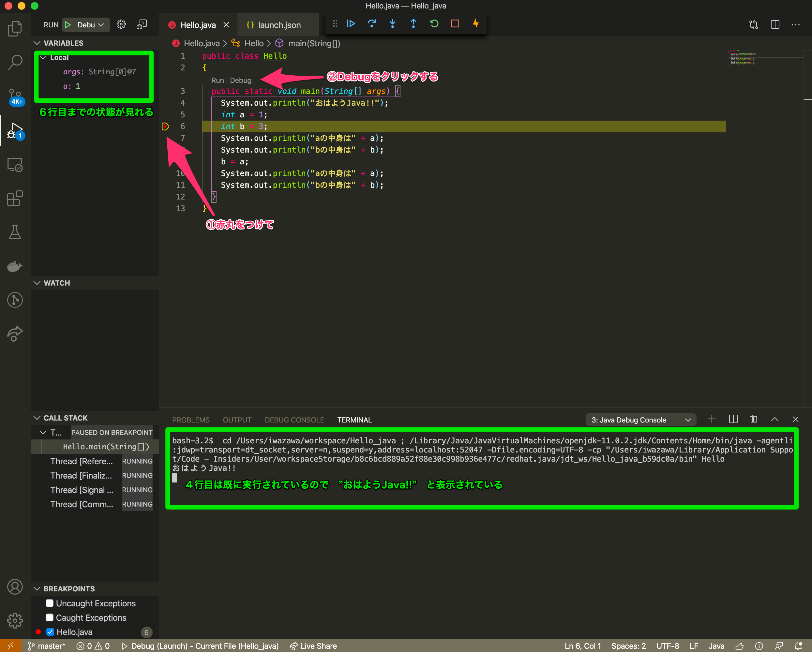Restart the debug session
Viewport: 812px width, 652px height.
coord(434,24)
